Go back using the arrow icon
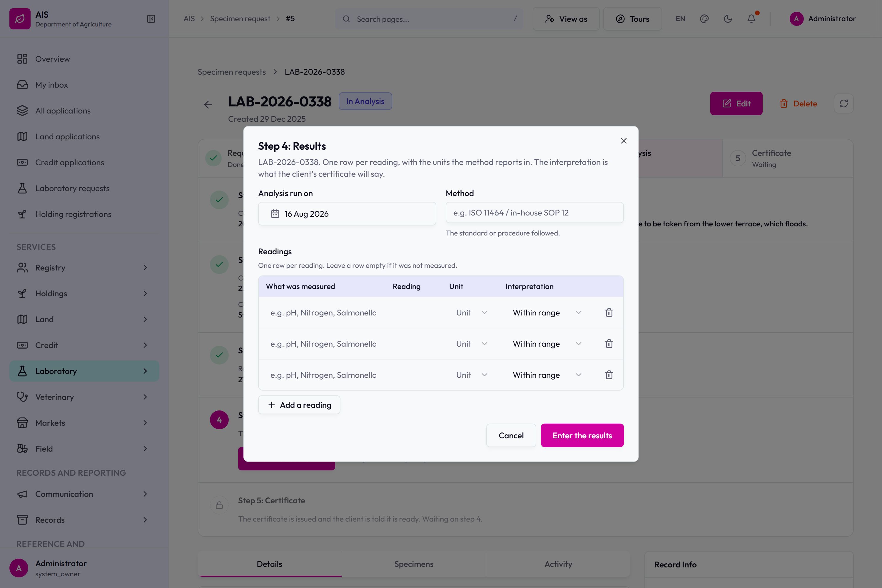 click(x=208, y=105)
